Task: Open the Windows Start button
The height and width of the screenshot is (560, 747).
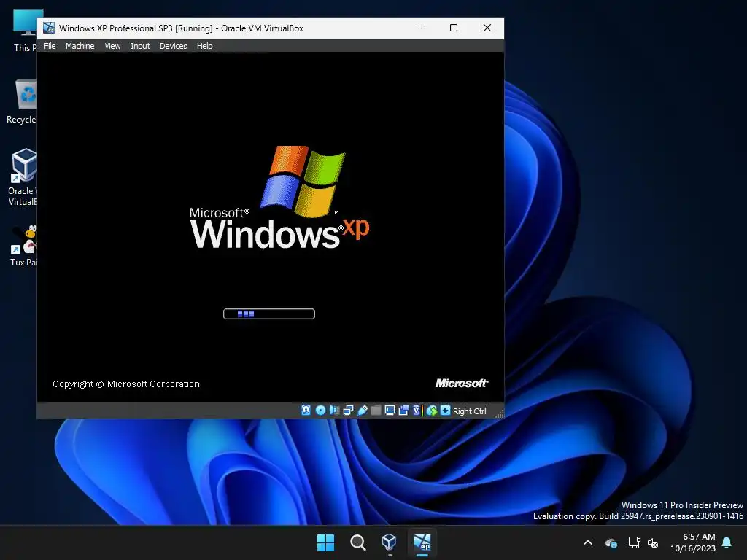Action: coord(326,542)
